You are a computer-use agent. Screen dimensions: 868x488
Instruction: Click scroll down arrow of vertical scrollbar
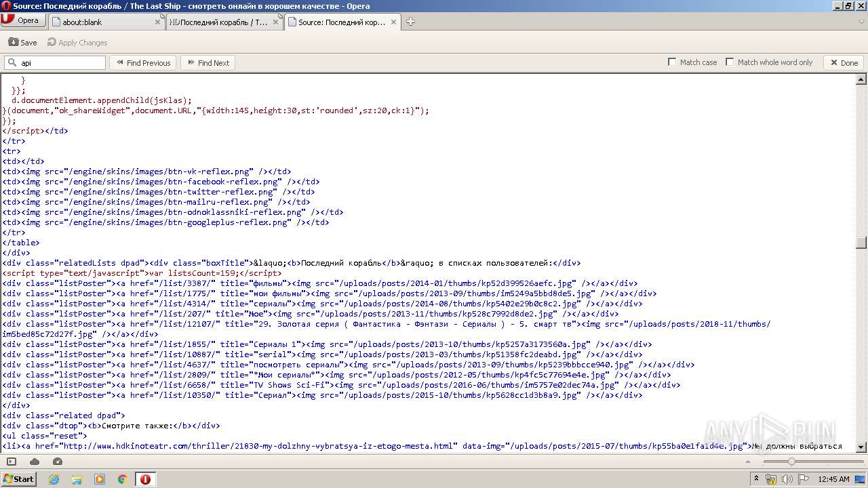point(861,447)
